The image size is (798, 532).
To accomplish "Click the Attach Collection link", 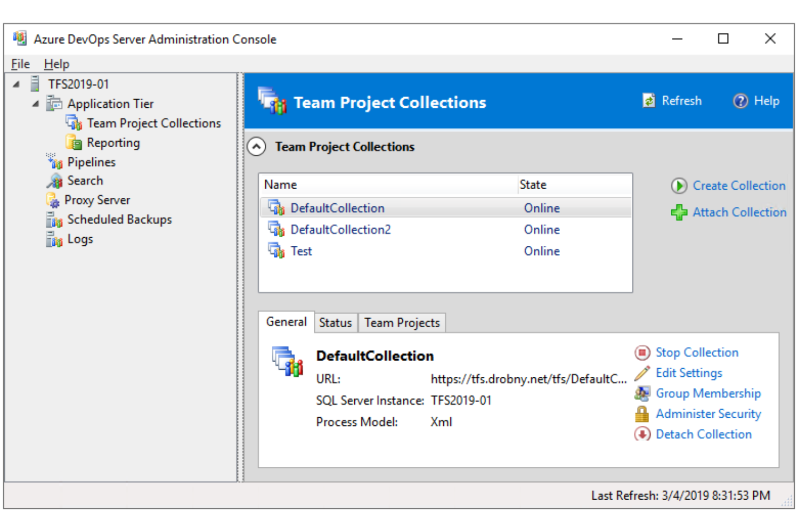I will point(740,212).
